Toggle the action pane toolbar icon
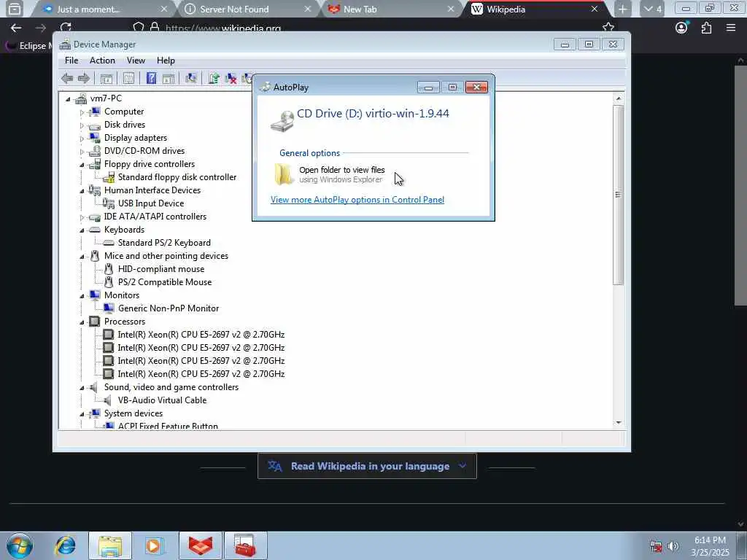The height and width of the screenshot is (560, 747). point(169,79)
